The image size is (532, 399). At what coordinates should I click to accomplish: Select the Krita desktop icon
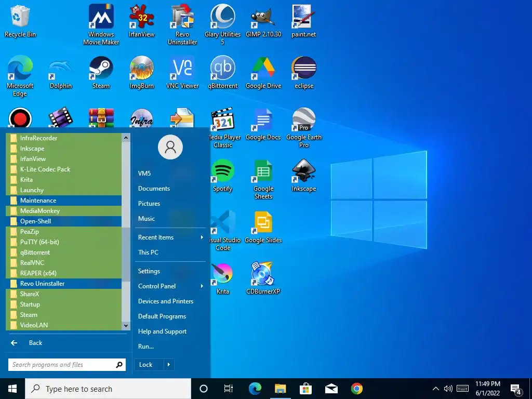pos(222,279)
